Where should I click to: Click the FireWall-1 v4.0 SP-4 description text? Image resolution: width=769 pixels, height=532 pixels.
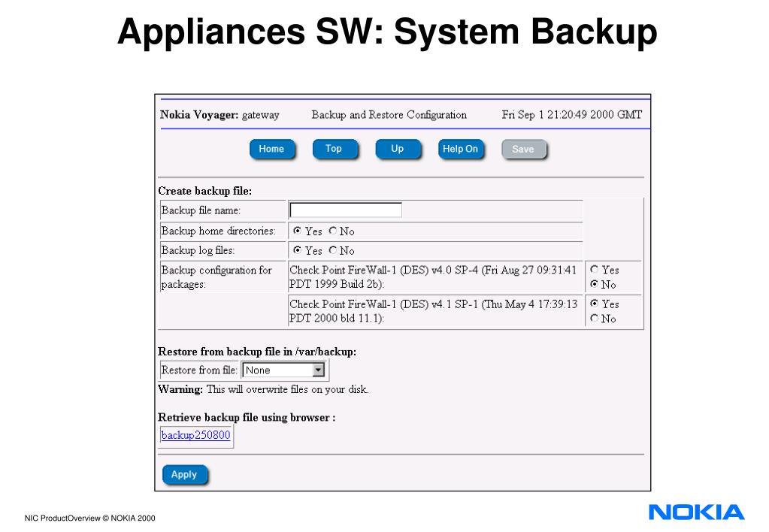pos(433,277)
